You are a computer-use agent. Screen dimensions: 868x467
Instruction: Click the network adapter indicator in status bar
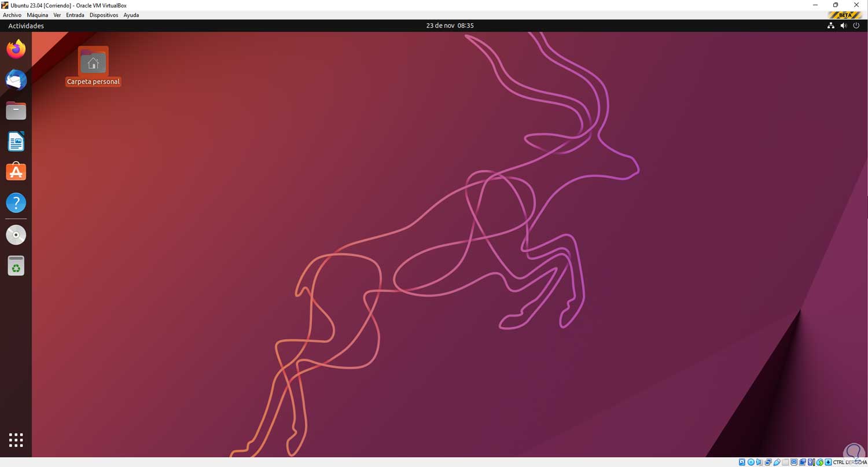click(768, 462)
